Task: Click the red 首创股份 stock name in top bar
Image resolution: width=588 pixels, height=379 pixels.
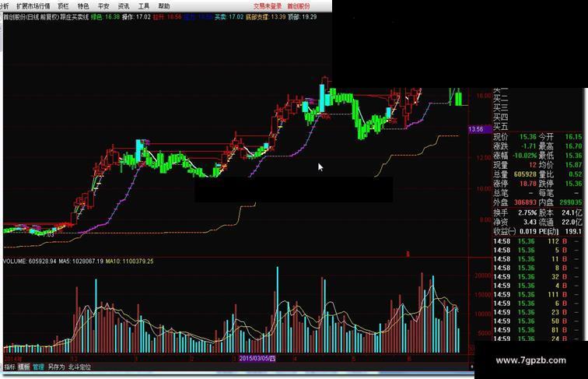Action: pyautogui.click(x=299, y=6)
